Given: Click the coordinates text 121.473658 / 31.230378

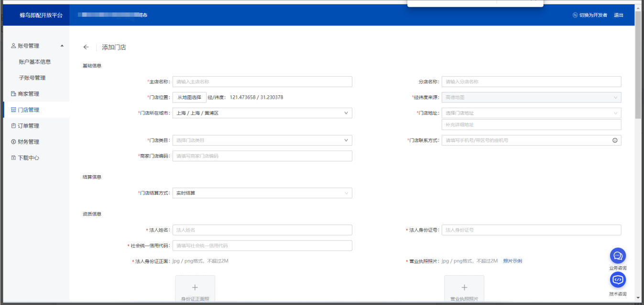Looking at the screenshot, I should click(256, 97).
